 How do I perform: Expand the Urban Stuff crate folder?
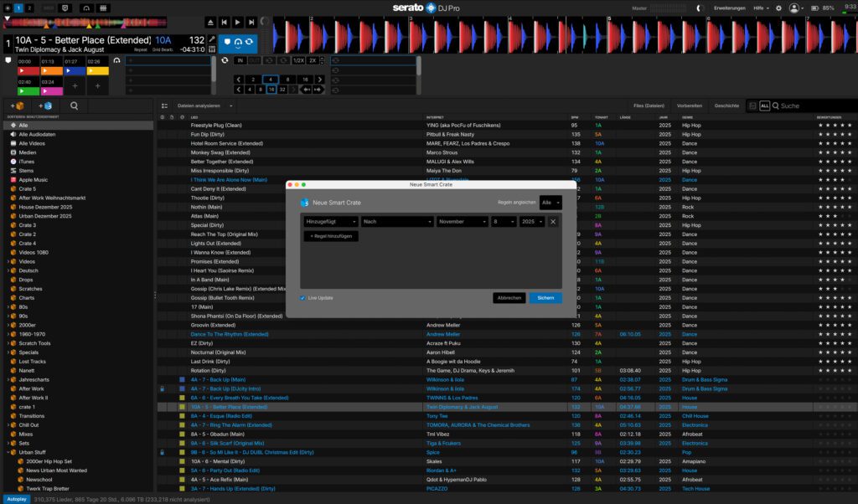tap(8, 452)
